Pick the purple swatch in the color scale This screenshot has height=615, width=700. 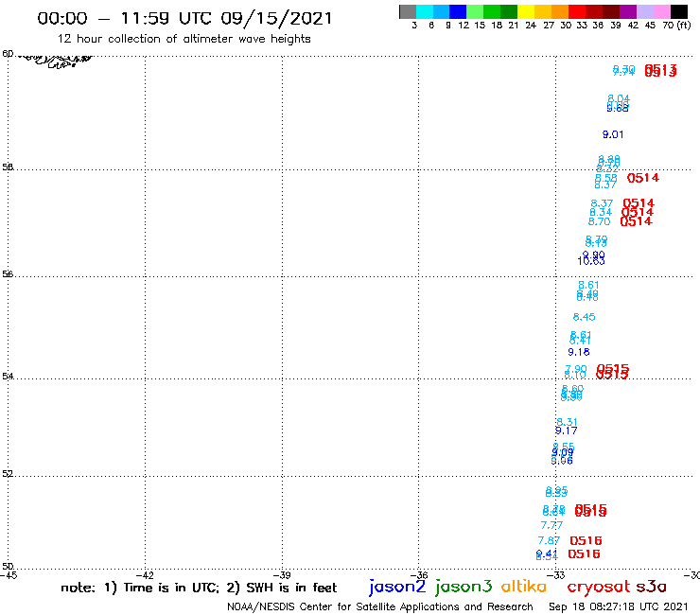pyautogui.click(x=628, y=11)
